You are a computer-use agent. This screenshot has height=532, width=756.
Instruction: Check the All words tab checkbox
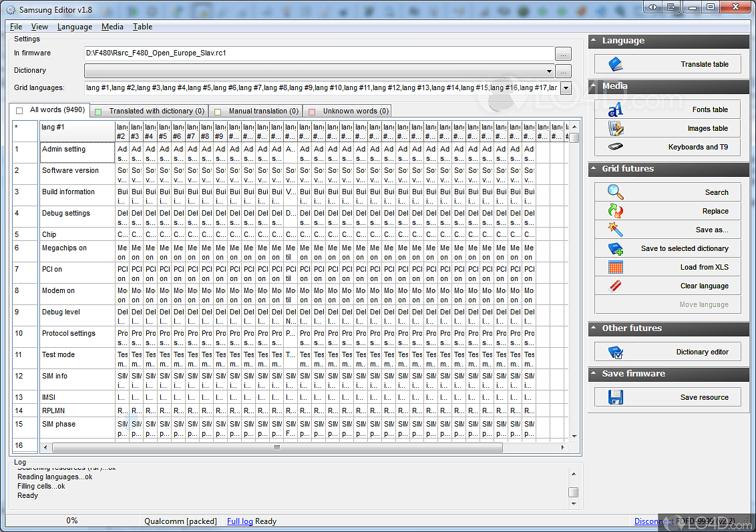pos(19,110)
